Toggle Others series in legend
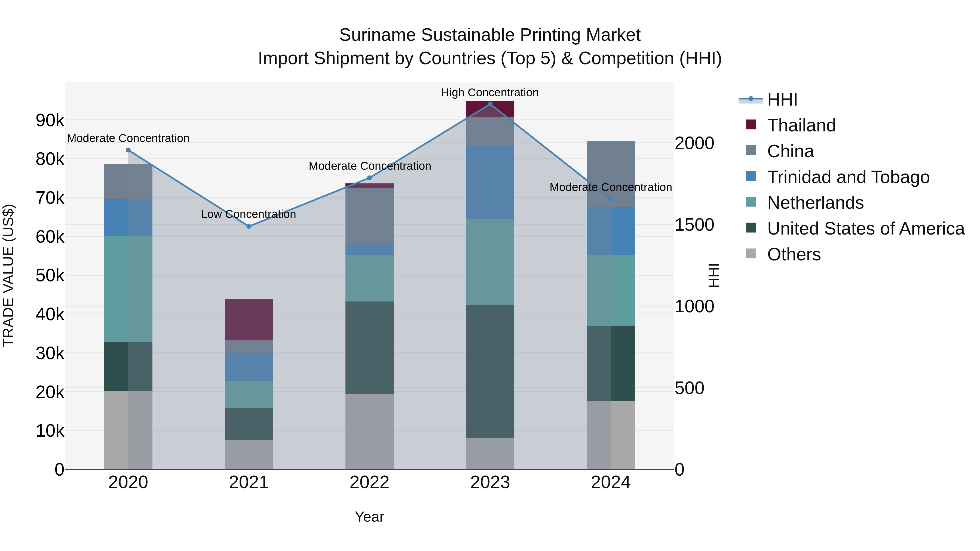This screenshot has height=551, width=980. pos(783,254)
